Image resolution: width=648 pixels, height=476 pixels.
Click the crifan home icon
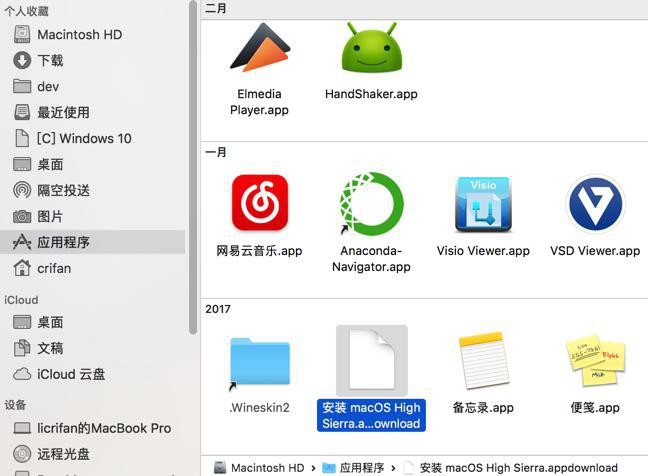[22, 268]
